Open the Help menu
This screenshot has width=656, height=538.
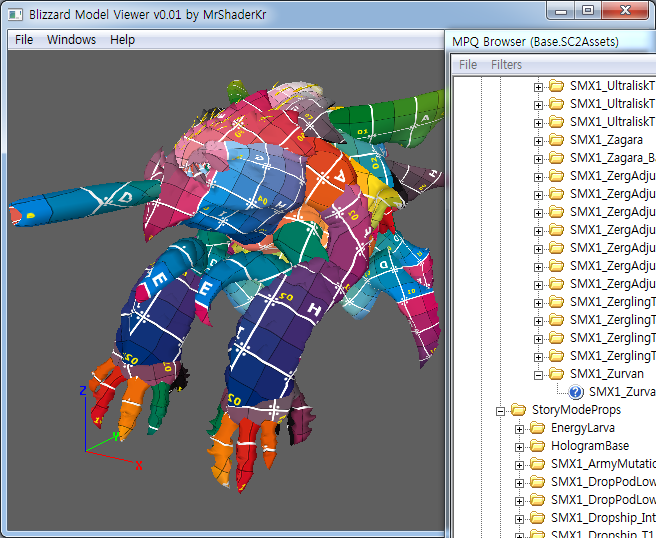(x=122, y=40)
